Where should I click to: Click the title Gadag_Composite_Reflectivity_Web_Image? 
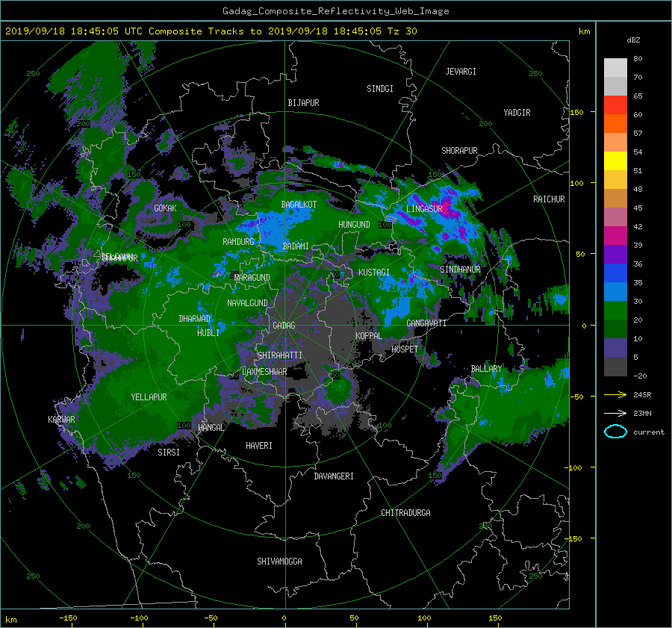point(335,11)
